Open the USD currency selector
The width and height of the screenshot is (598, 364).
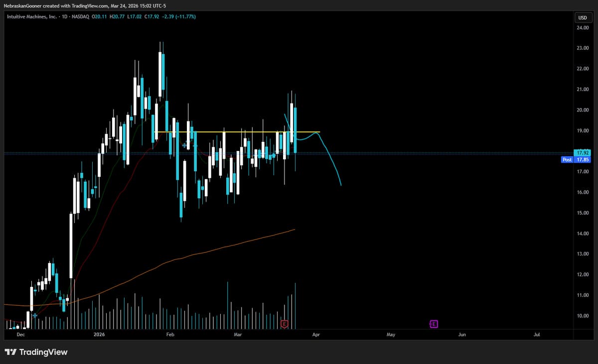[582, 17]
